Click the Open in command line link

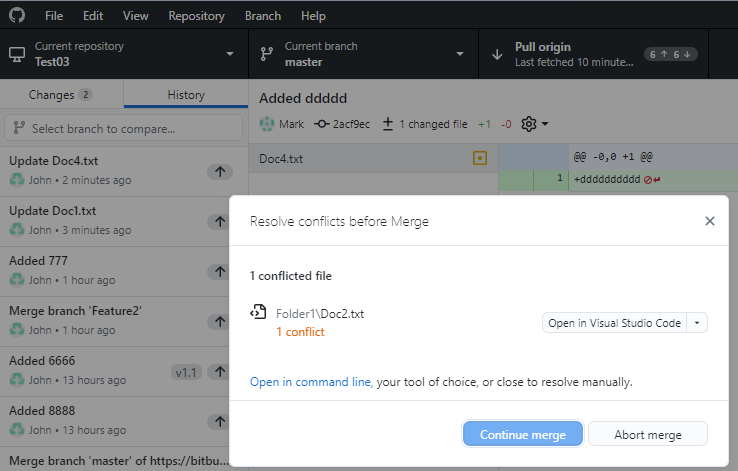tap(310, 382)
